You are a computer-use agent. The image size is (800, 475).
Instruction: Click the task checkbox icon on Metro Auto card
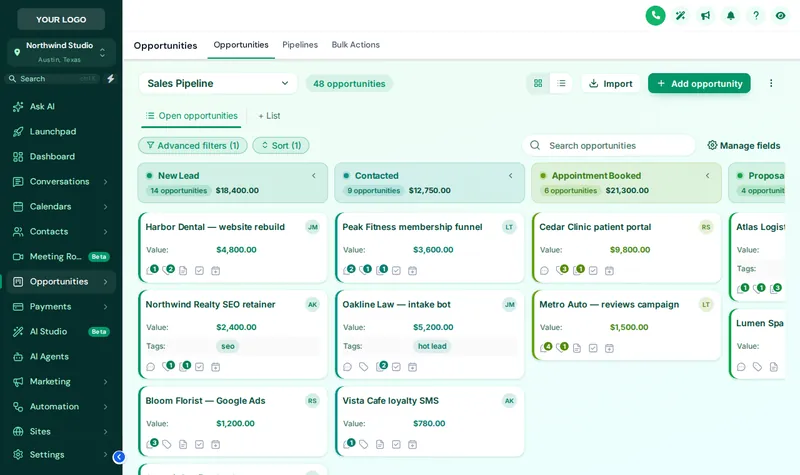coord(593,348)
